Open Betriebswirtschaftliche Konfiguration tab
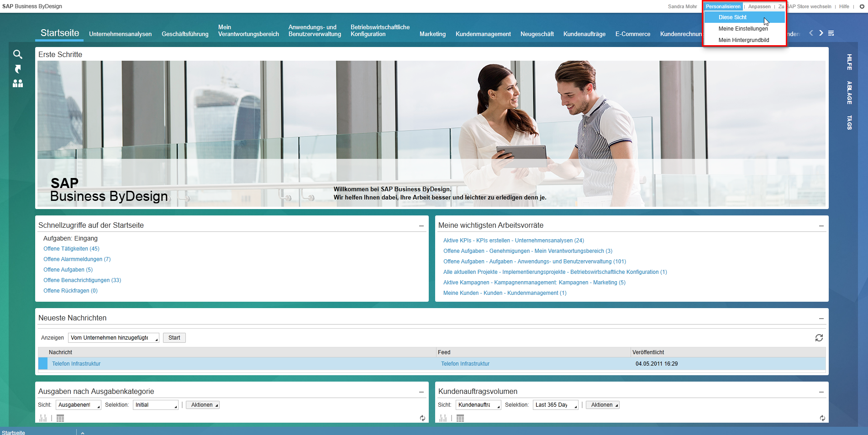 click(380, 31)
